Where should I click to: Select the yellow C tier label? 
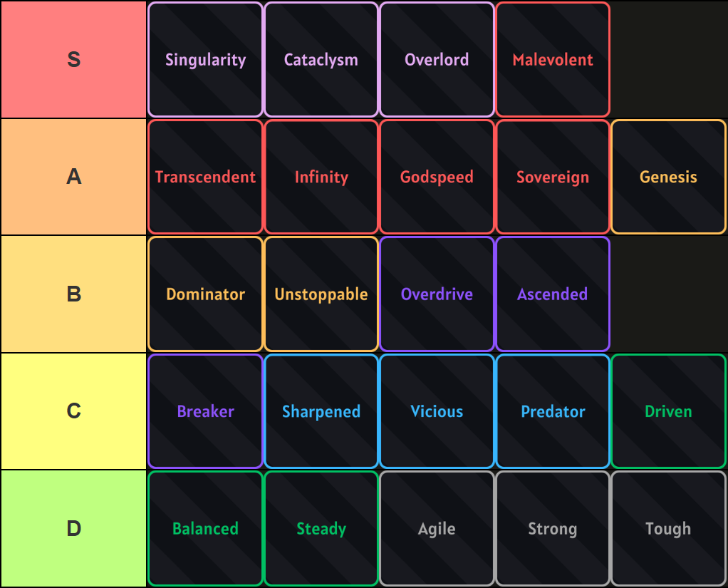point(73,411)
